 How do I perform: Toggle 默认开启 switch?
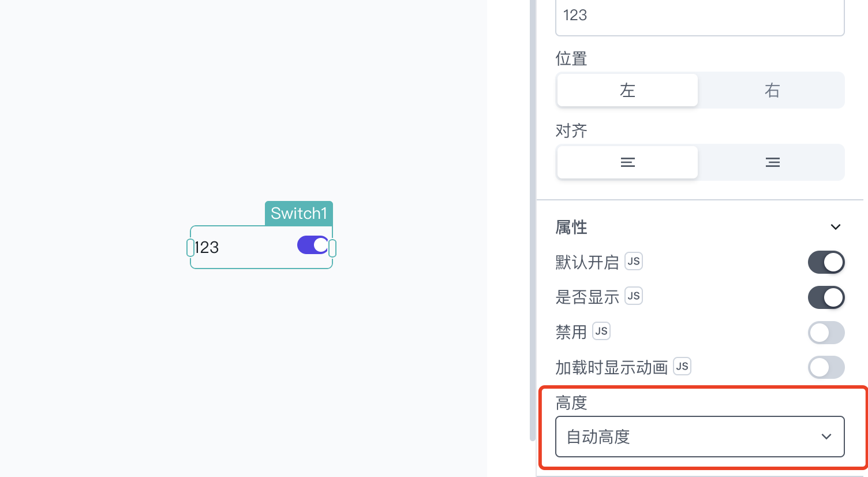[826, 262]
